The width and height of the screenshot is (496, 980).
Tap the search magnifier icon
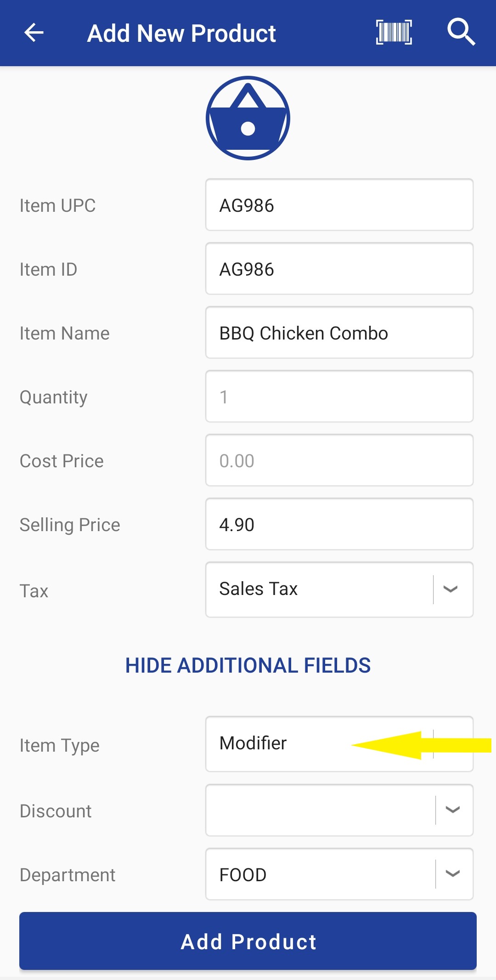(461, 32)
